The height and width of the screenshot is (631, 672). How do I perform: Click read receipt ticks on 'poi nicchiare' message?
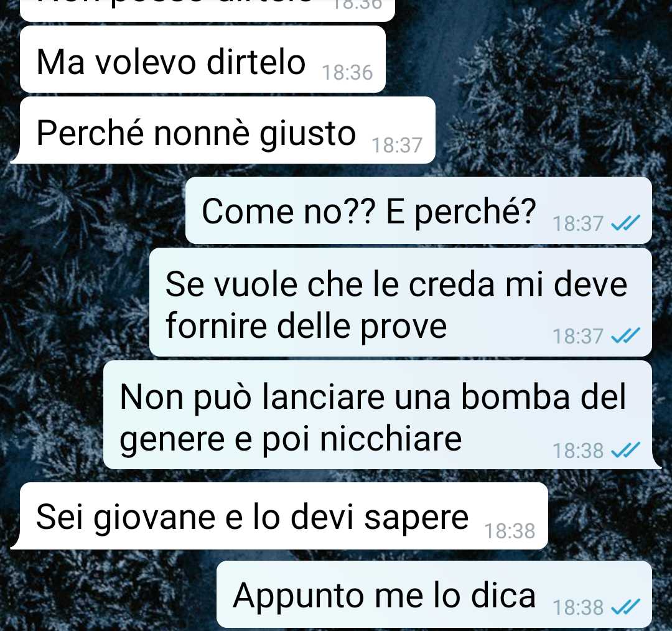point(625,450)
